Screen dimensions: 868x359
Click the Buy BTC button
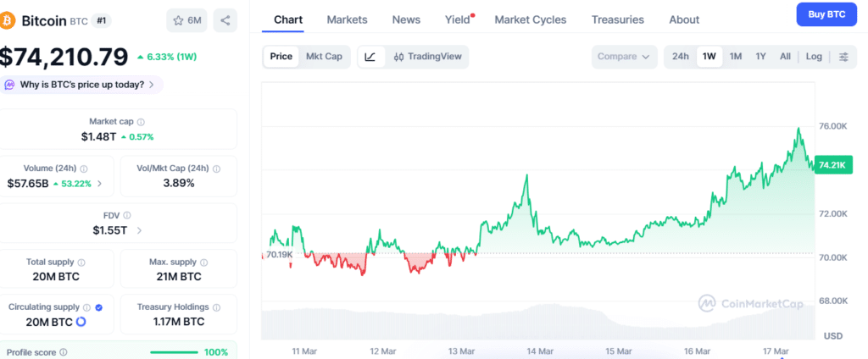(827, 14)
